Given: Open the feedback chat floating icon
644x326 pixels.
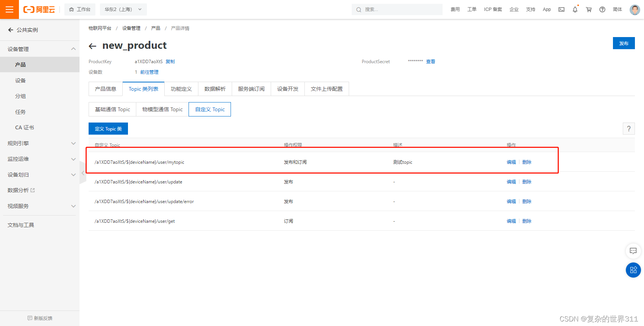Looking at the screenshot, I should coord(633,251).
